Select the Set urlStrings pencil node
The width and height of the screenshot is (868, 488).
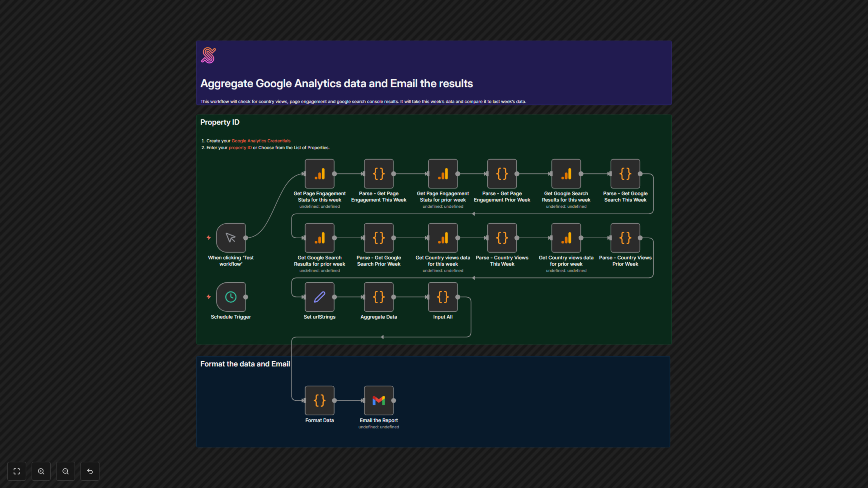(319, 297)
